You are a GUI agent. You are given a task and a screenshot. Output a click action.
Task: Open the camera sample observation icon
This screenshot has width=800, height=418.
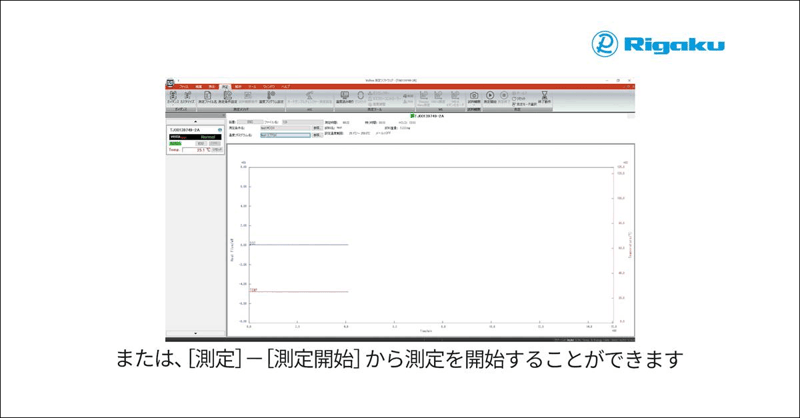[472, 95]
